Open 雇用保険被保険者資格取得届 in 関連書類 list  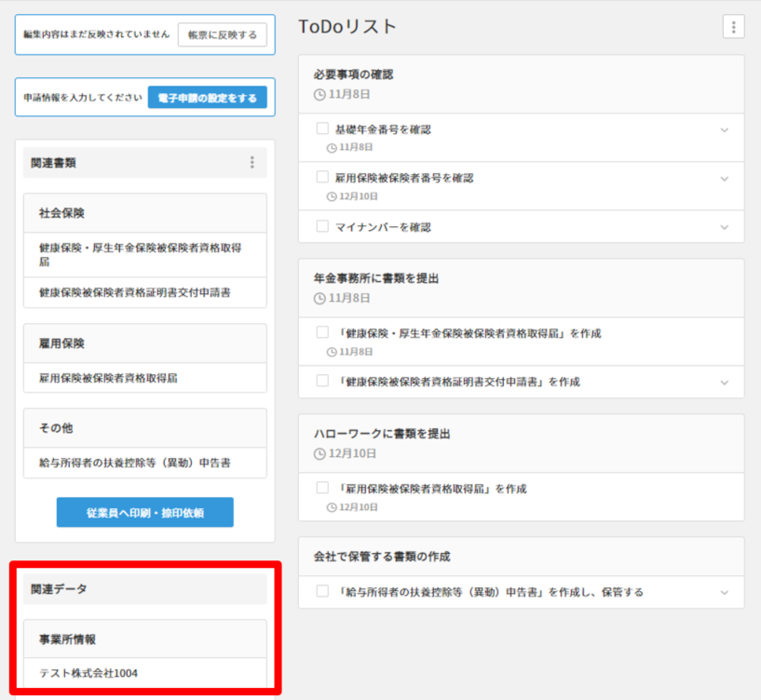[108, 378]
